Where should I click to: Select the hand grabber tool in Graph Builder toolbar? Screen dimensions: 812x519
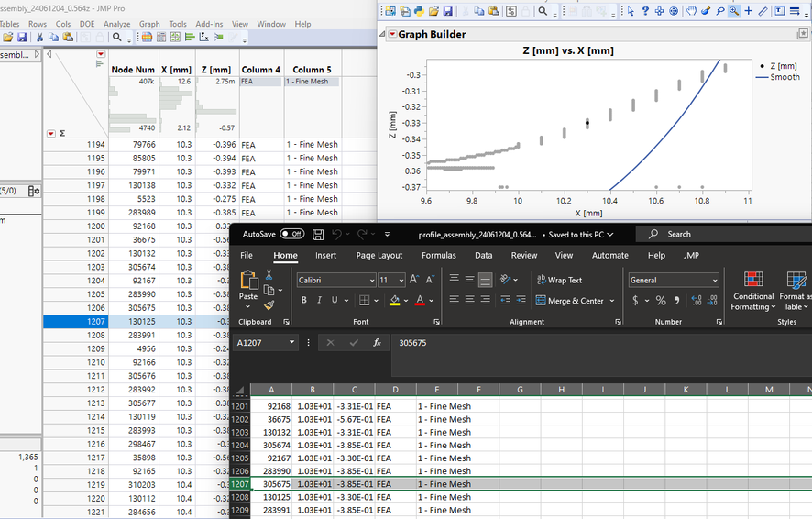(x=692, y=11)
